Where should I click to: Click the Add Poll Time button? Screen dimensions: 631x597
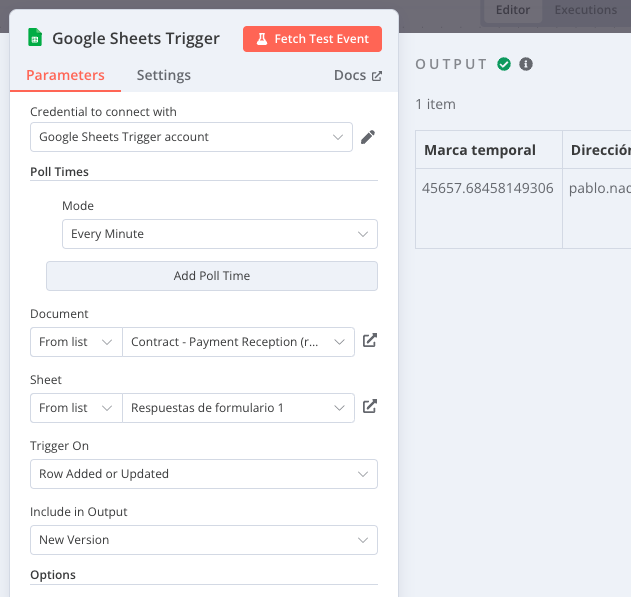point(212,276)
